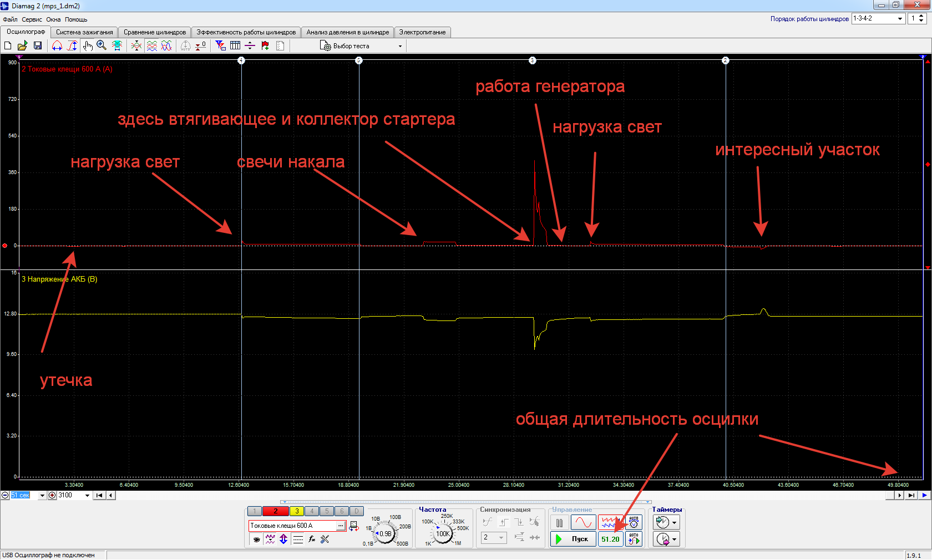Click the blue vertical arrows position icon
Screen dimensions: 932x560
click(283, 539)
